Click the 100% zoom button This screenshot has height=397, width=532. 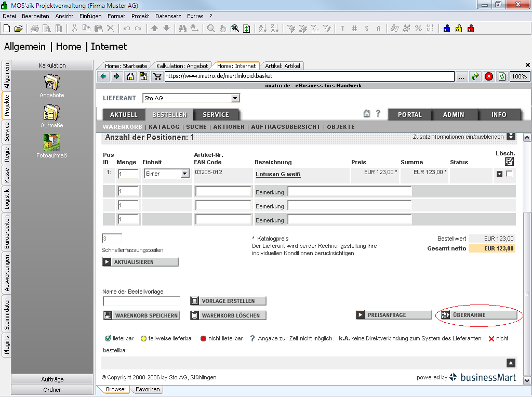[x=519, y=76]
